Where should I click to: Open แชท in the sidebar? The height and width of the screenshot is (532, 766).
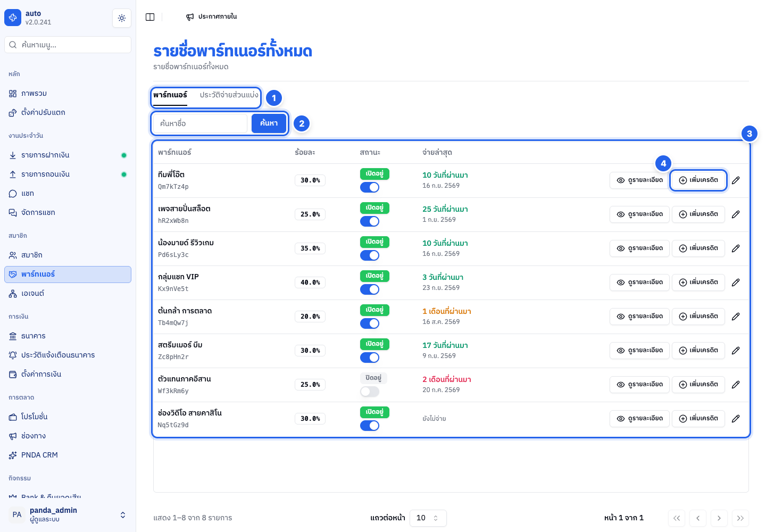coord(68,194)
